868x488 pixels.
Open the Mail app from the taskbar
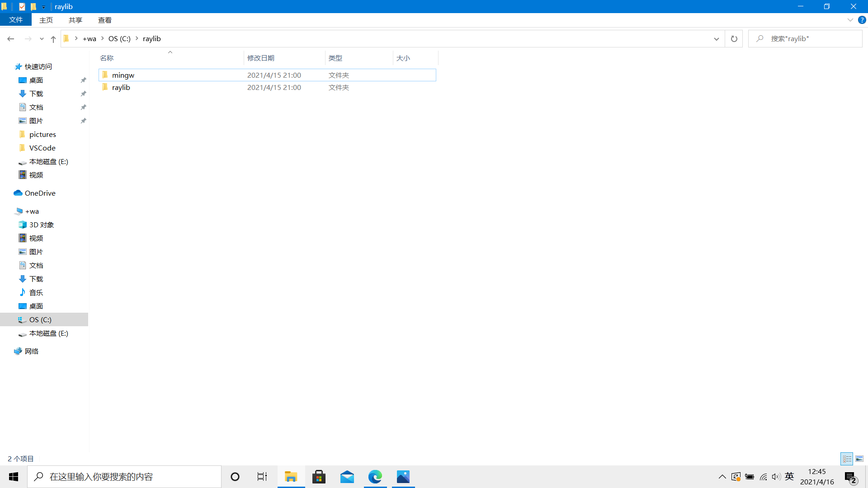click(347, 477)
